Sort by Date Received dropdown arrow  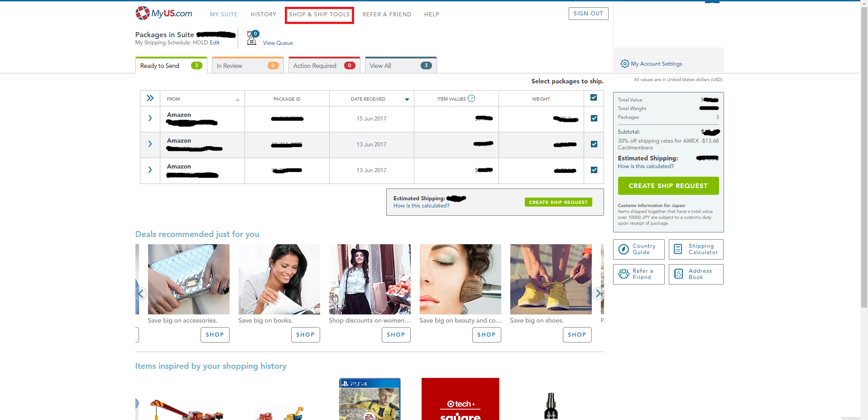pos(407,99)
